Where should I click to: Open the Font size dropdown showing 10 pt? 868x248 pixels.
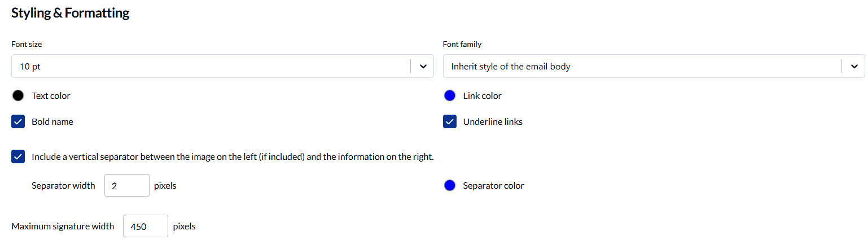[x=209, y=66]
